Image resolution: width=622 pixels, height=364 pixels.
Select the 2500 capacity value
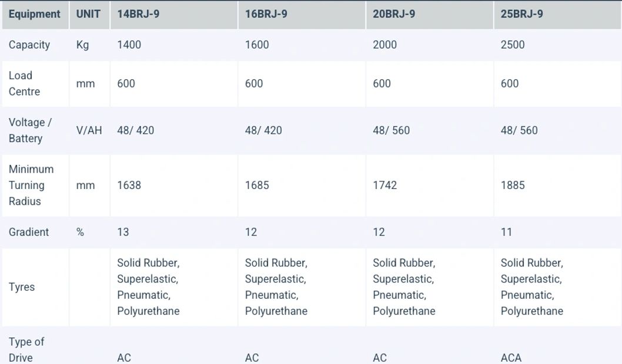[x=513, y=45]
